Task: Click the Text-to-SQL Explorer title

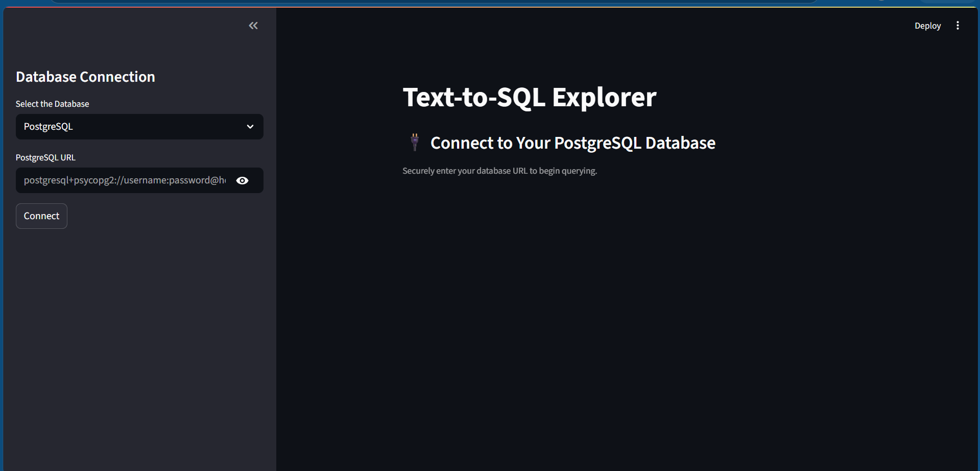Action: point(530,97)
